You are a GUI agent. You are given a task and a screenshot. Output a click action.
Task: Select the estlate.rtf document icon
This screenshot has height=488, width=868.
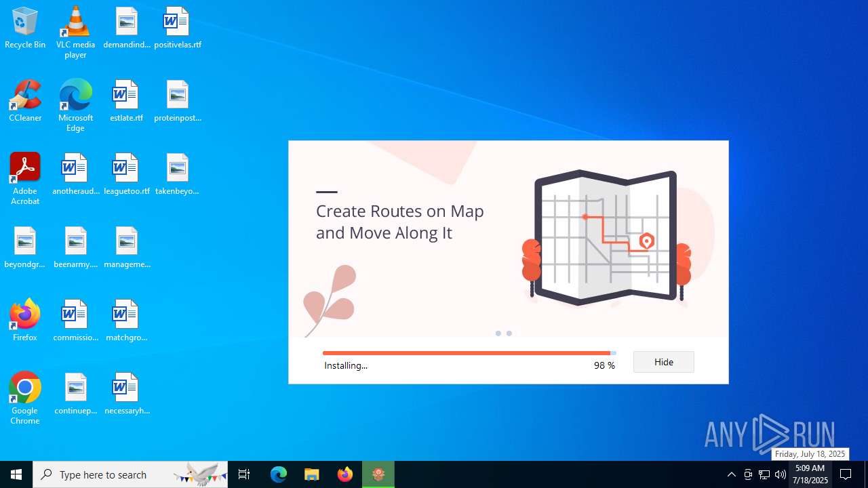point(127,102)
